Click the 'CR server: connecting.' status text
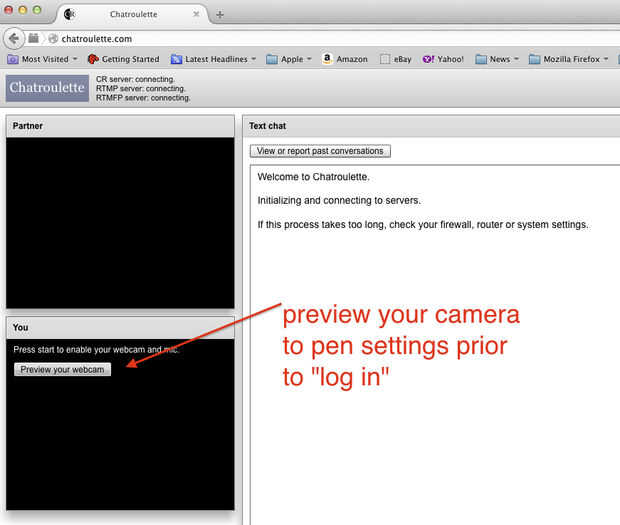Viewport: 620px width, 525px height. 135,79
